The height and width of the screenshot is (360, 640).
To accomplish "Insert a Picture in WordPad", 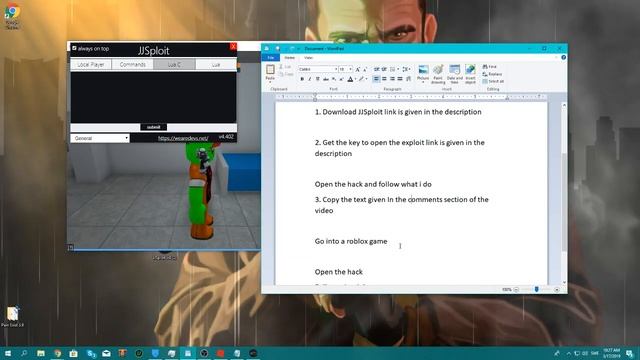I will 423,73.
